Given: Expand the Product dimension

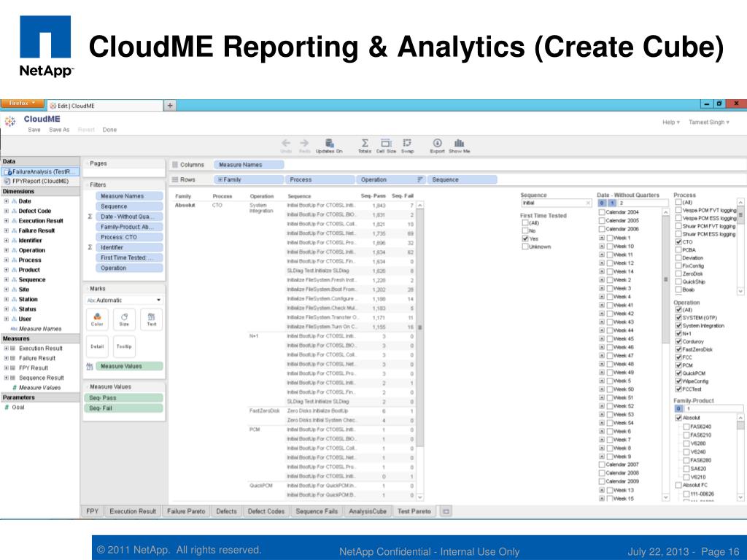Looking at the screenshot, I should 6,270.
